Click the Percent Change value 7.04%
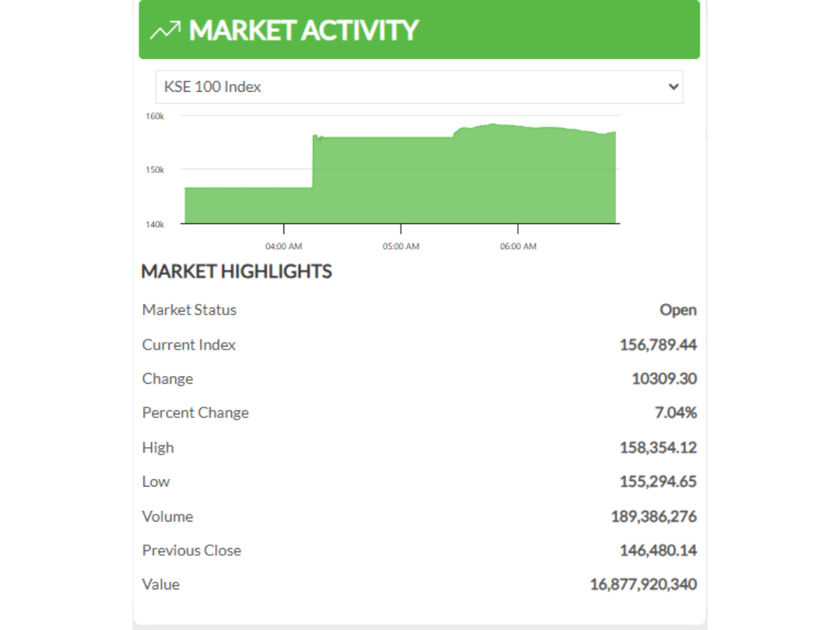This screenshot has width=840, height=630. (x=675, y=413)
